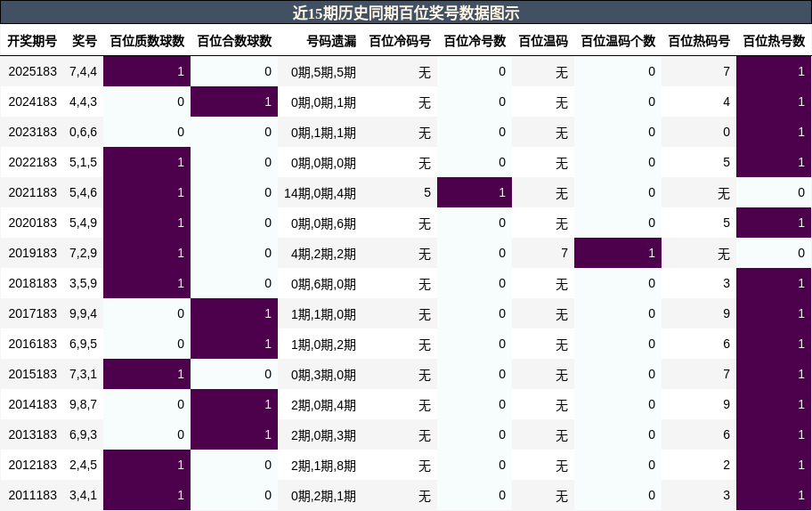Click omission value 0期,0期,6期
This screenshot has width=812, height=511.
tap(324, 223)
